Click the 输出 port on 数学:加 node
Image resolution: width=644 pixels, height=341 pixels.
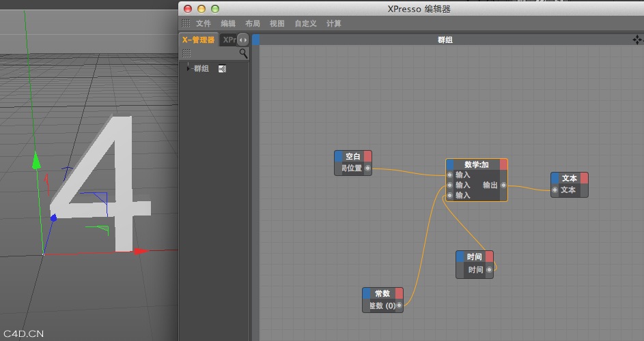click(x=503, y=185)
